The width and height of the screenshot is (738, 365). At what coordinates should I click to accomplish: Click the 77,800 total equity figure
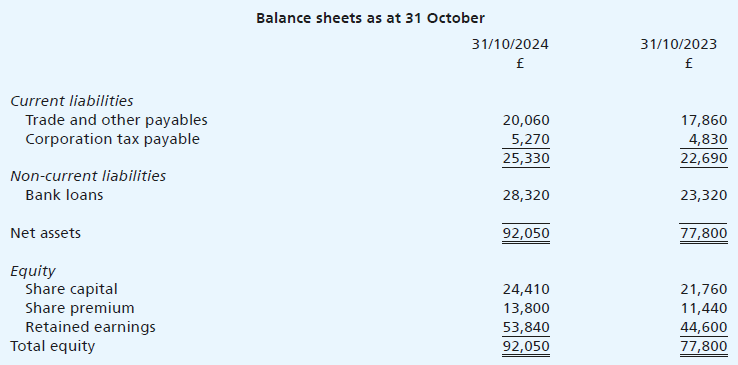tap(704, 347)
